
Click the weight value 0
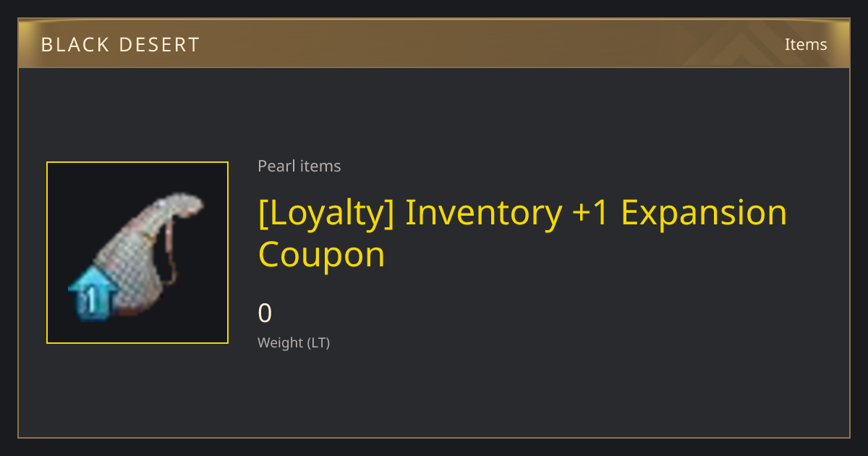[265, 313]
